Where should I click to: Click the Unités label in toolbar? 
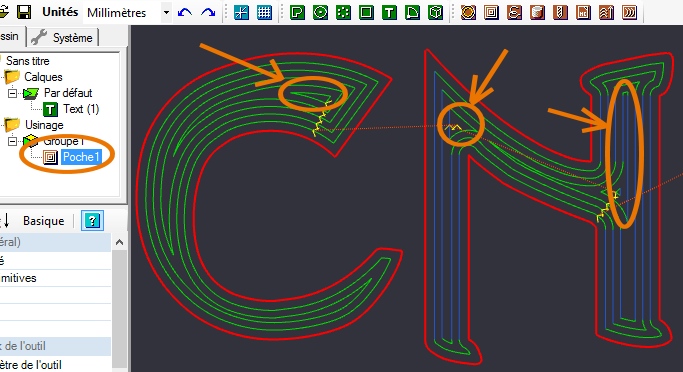[x=60, y=12]
